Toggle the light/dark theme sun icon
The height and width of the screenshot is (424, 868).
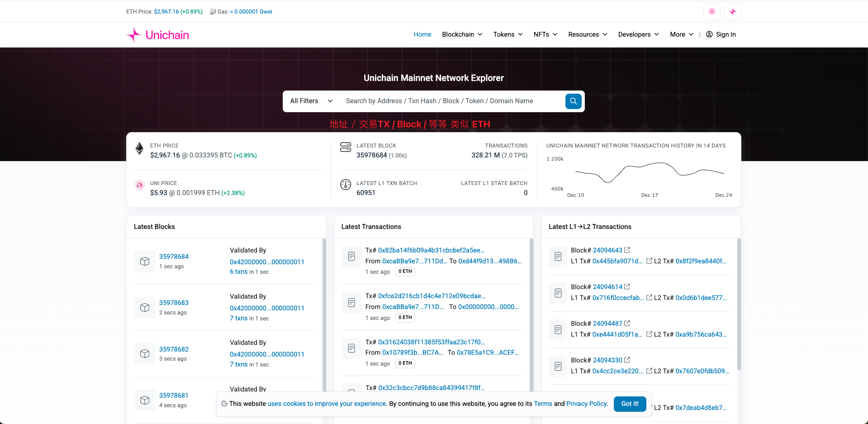[711, 12]
